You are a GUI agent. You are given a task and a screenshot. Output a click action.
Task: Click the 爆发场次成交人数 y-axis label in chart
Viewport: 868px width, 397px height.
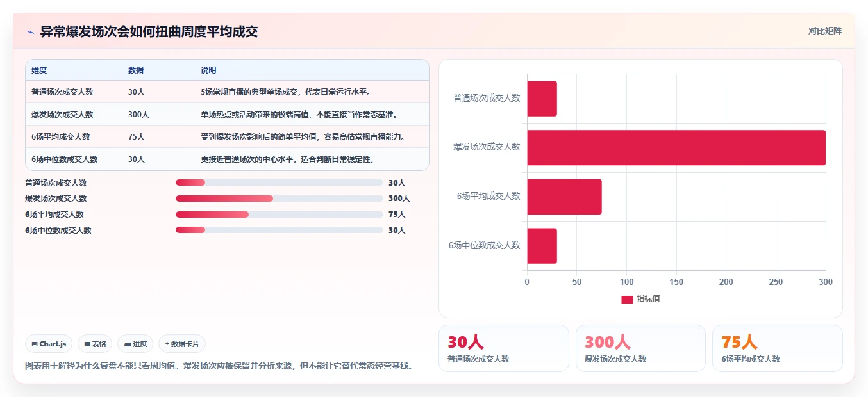pyautogui.click(x=487, y=147)
